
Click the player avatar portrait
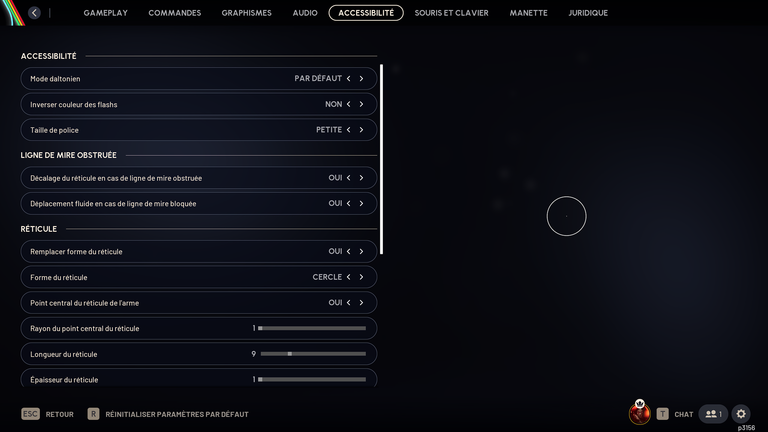tap(640, 413)
